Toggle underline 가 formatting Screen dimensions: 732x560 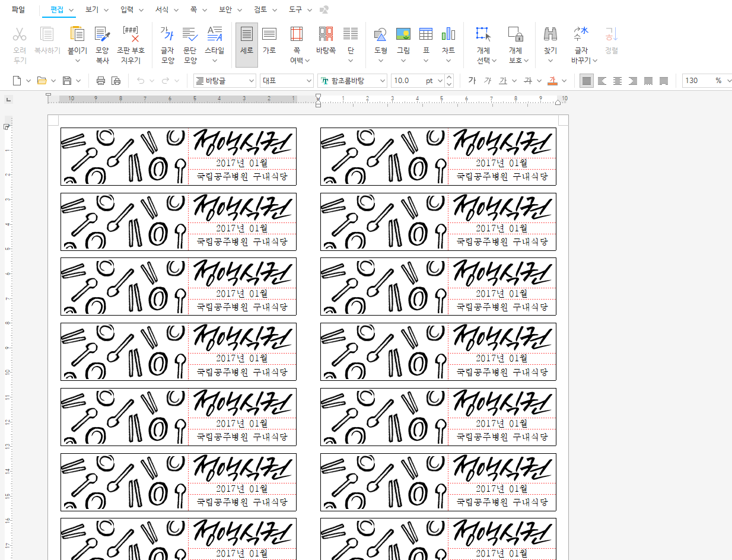coord(503,81)
